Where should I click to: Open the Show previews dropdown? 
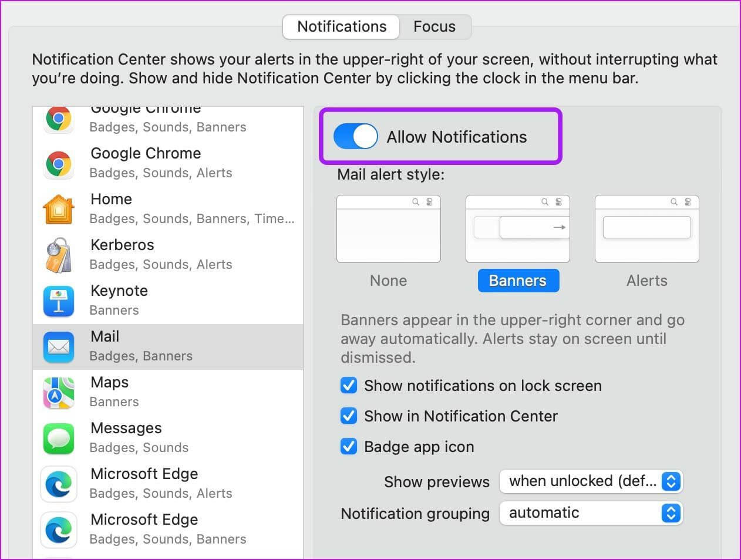click(591, 481)
